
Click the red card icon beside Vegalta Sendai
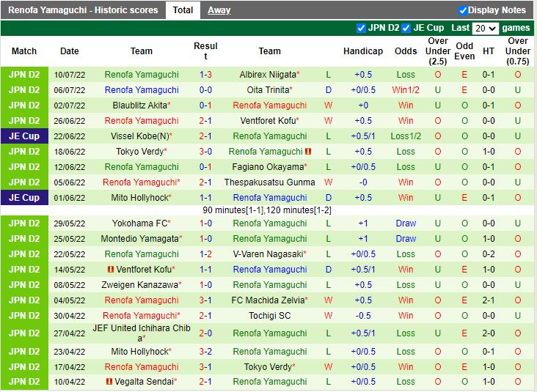[x=109, y=381]
